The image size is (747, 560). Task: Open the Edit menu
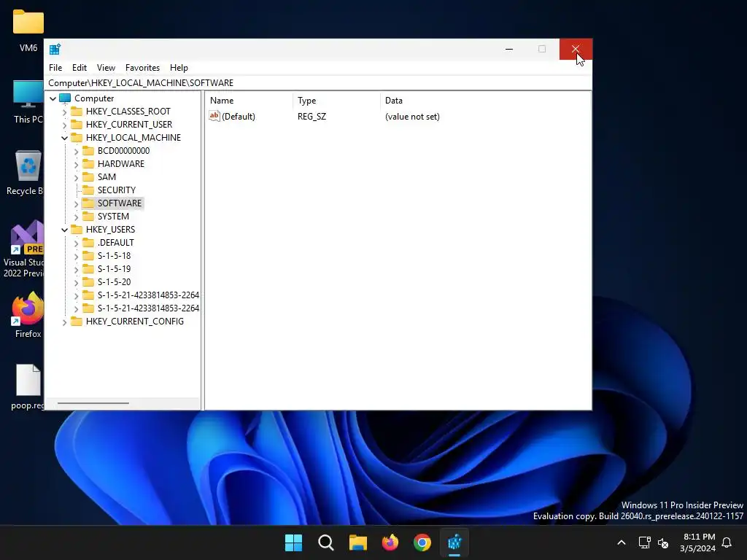tap(79, 68)
